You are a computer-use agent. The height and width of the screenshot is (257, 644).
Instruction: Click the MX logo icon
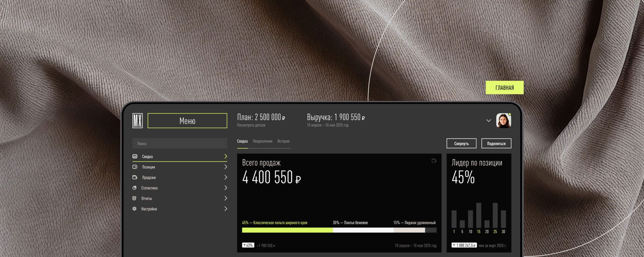pyautogui.click(x=138, y=120)
